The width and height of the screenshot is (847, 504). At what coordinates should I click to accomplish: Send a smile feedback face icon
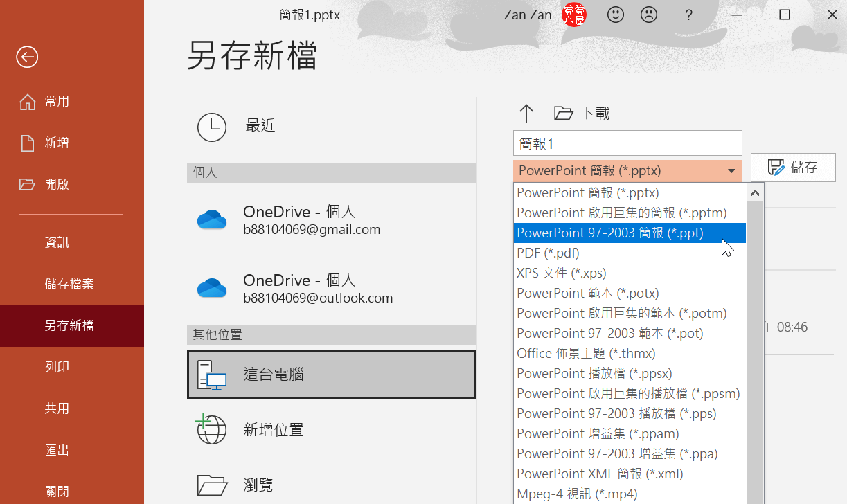point(616,15)
